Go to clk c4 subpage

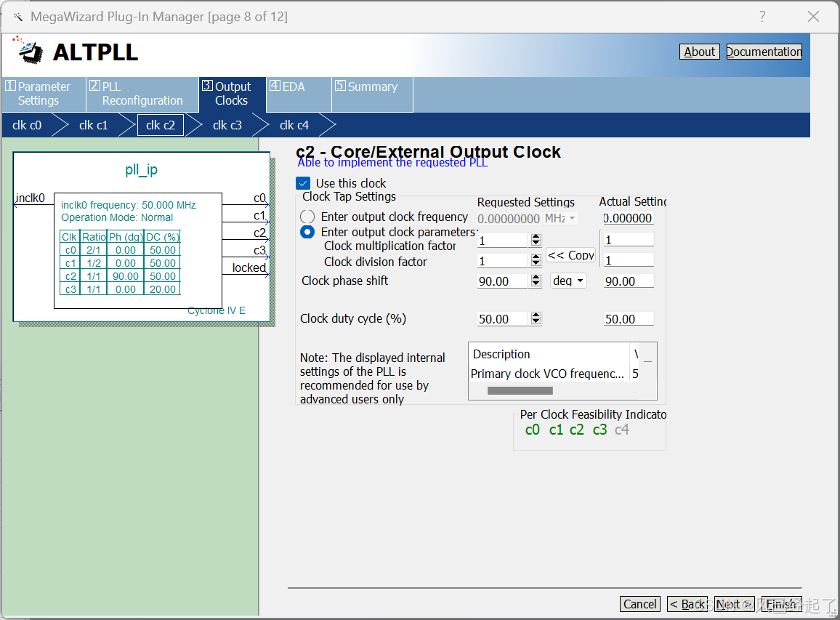(294, 125)
